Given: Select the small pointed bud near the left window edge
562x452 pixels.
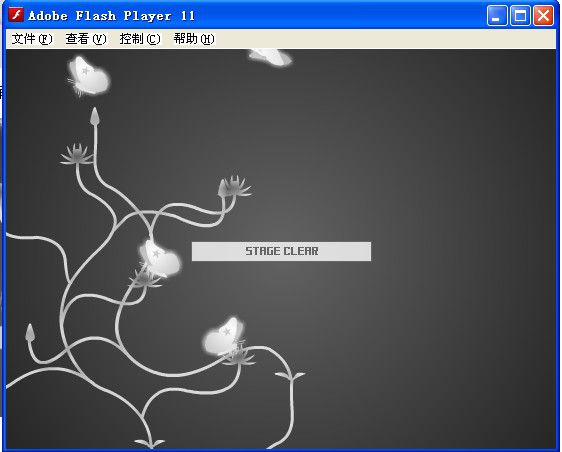Looking at the screenshot, I should coord(30,332).
